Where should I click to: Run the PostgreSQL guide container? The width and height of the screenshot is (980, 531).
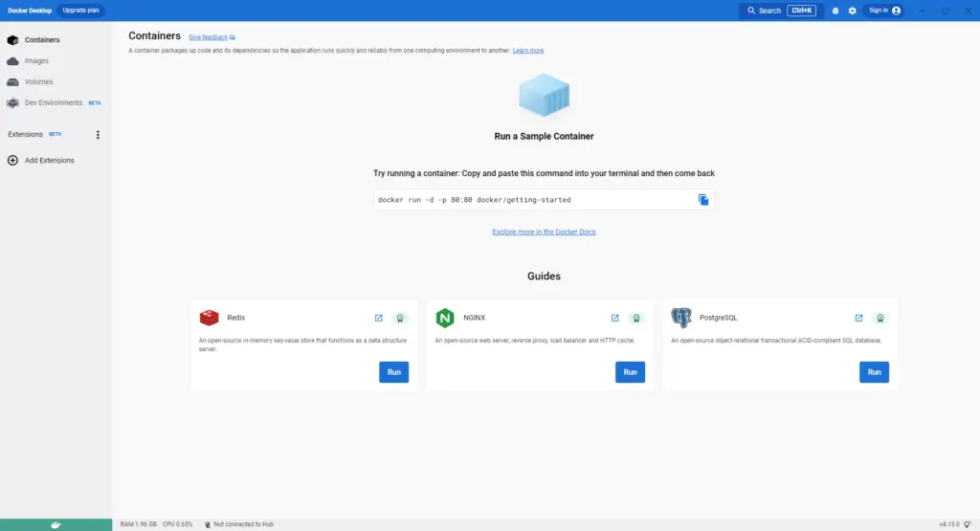point(874,372)
